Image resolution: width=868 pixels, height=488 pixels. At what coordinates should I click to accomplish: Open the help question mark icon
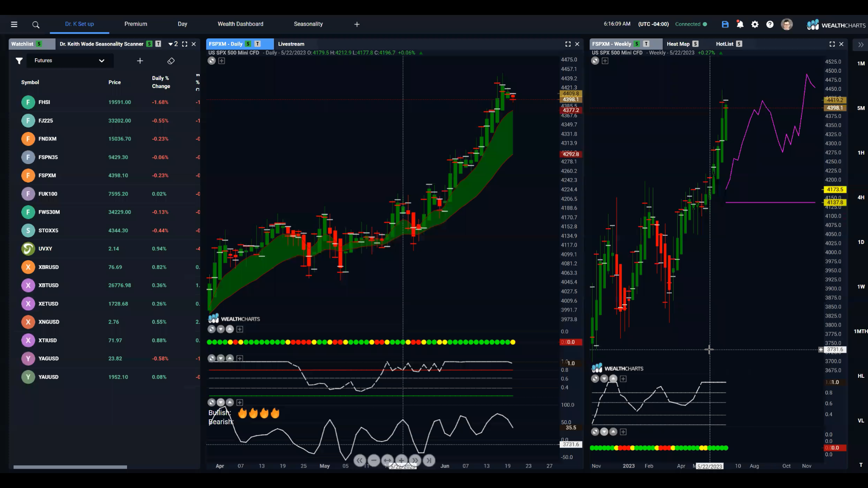pyautogui.click(x=770, y=24)
